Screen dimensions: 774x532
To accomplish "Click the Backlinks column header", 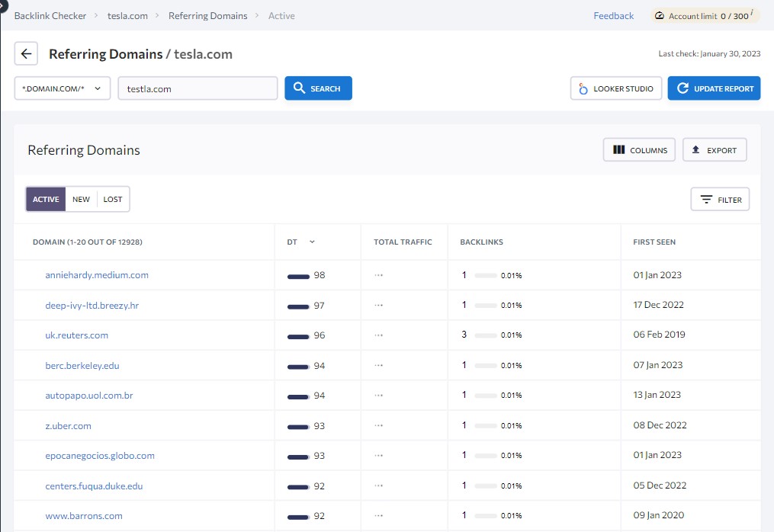I will click(482, 242).
